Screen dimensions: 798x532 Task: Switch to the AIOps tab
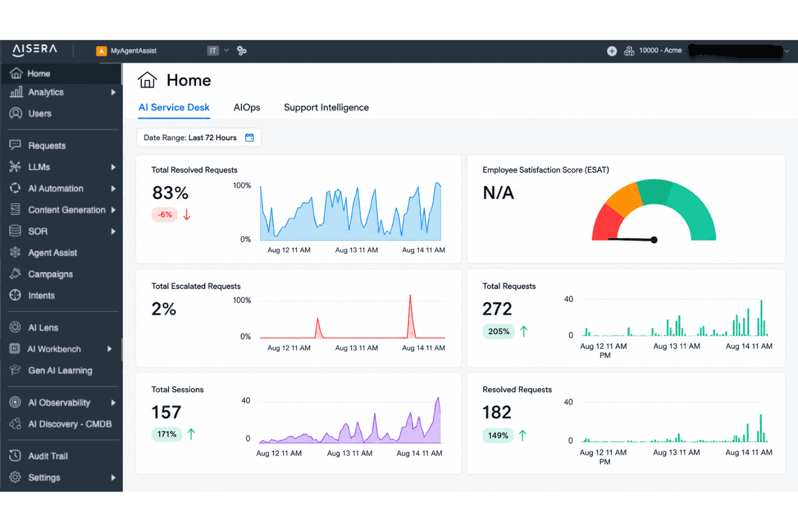(x=247, y=107)
